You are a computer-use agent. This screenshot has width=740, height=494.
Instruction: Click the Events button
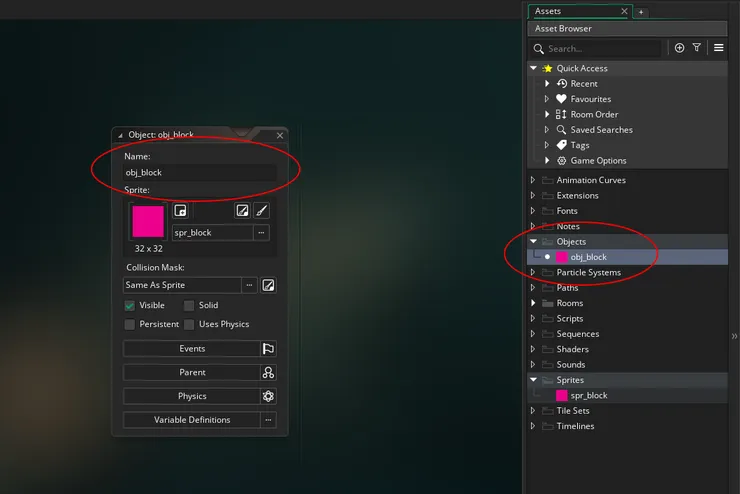click(192, 349)
